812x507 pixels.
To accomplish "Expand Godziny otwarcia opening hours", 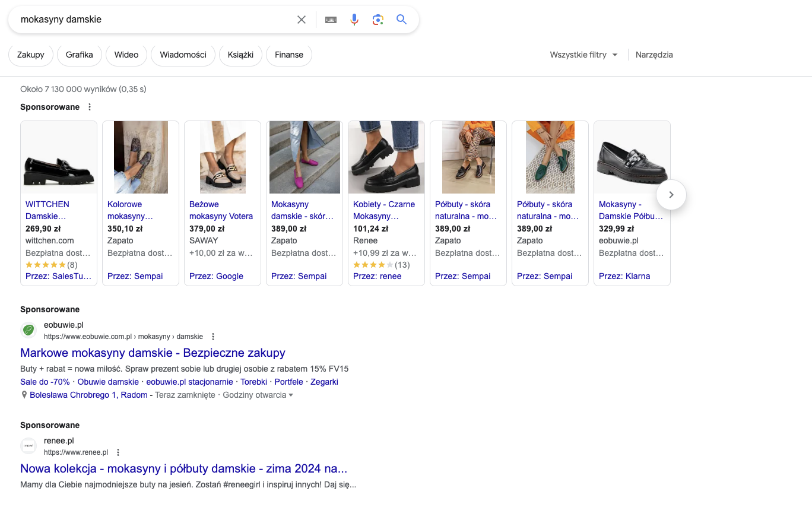I will pyautogui.click(x=258, y=395).
